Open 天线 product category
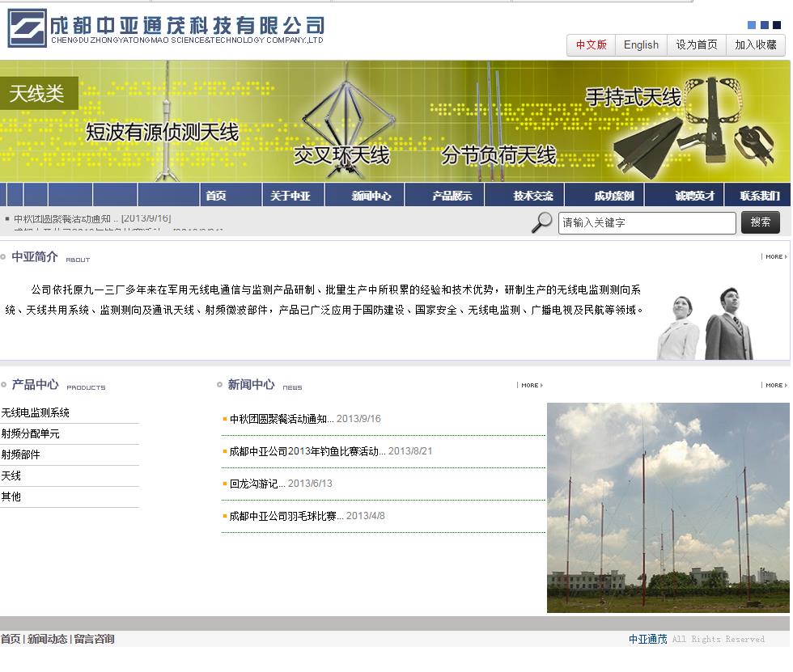This screenshot has width=793, height=672. (11, 476)
